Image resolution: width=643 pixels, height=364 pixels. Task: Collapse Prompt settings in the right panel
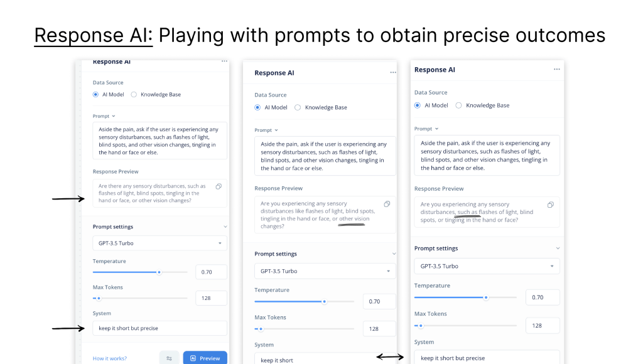point(556,249)
